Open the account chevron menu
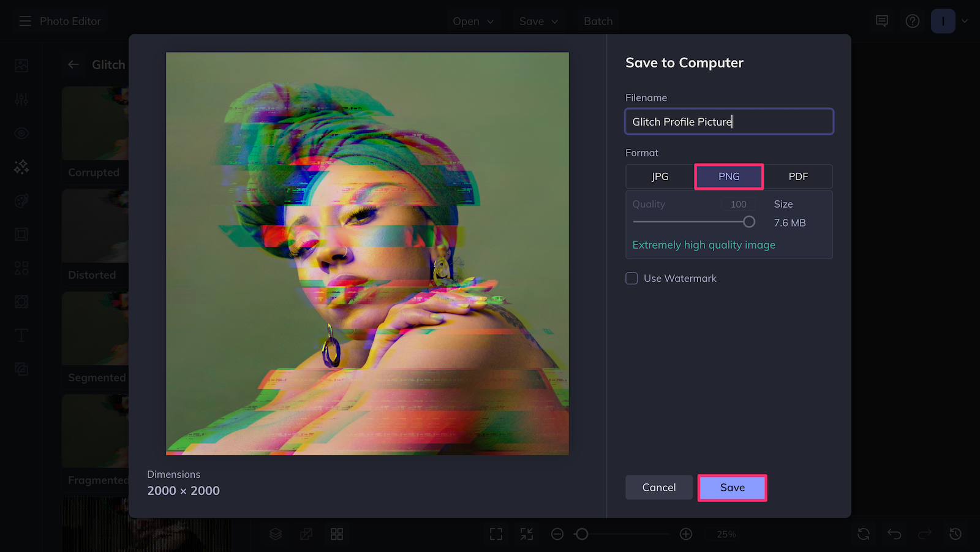Screen dimensions: 980x552 (965, 20)
